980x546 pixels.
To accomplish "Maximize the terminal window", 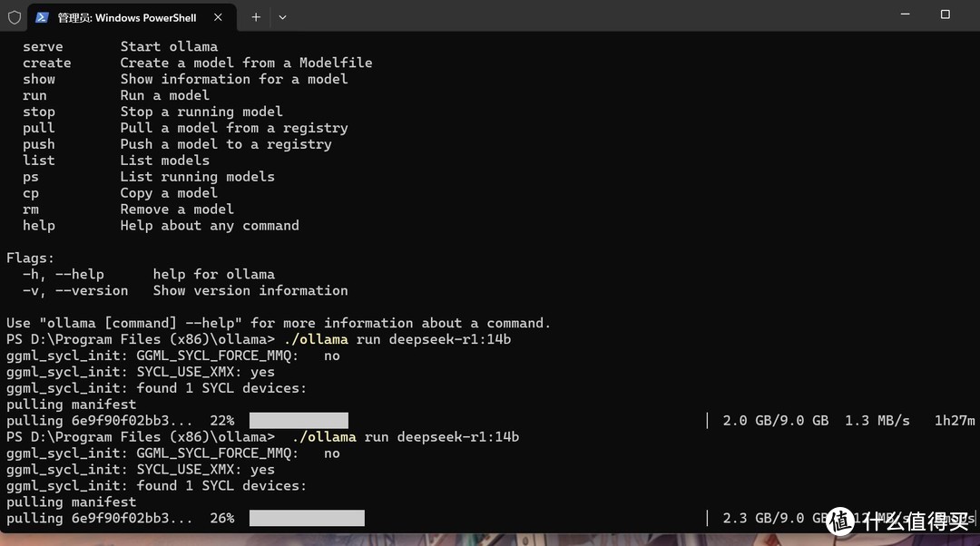I will click(x=945, y=14).
